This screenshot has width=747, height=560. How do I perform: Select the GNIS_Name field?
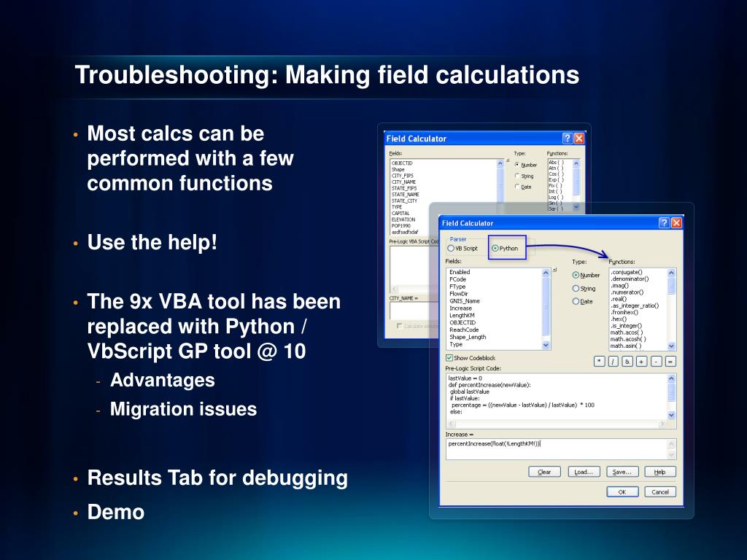[465, 301]
